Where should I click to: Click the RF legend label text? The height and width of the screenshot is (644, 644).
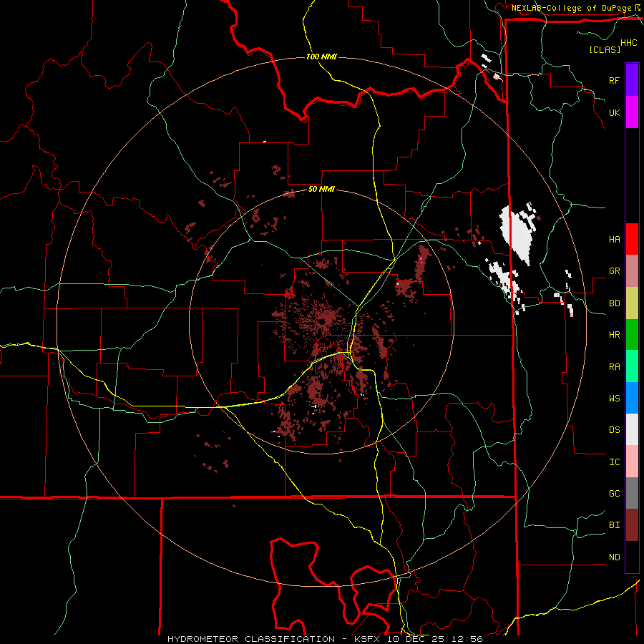614,80
